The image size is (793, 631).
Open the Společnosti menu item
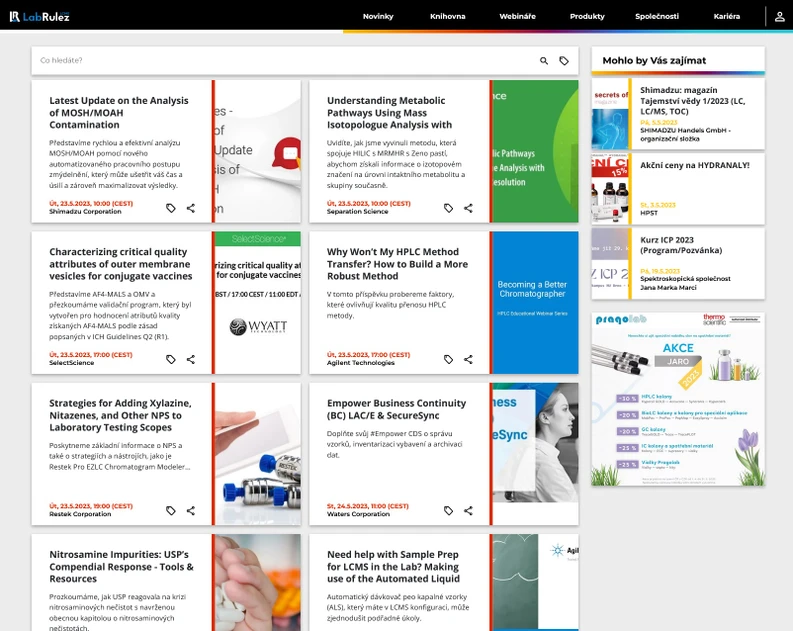657,16
